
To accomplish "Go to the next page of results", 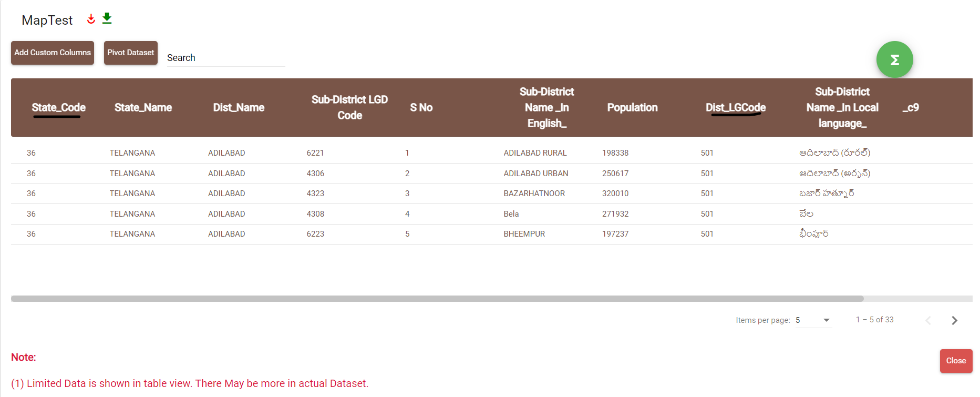I will [954, 320].
